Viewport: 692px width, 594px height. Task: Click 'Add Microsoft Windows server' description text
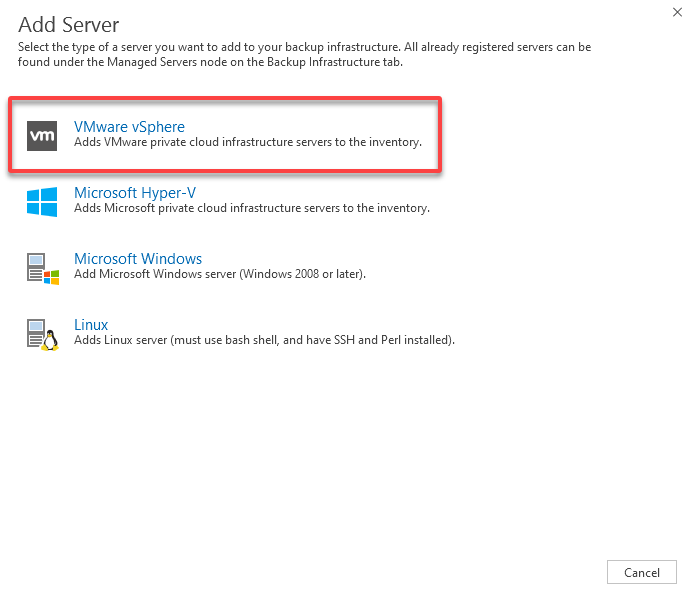coord(220,274)
